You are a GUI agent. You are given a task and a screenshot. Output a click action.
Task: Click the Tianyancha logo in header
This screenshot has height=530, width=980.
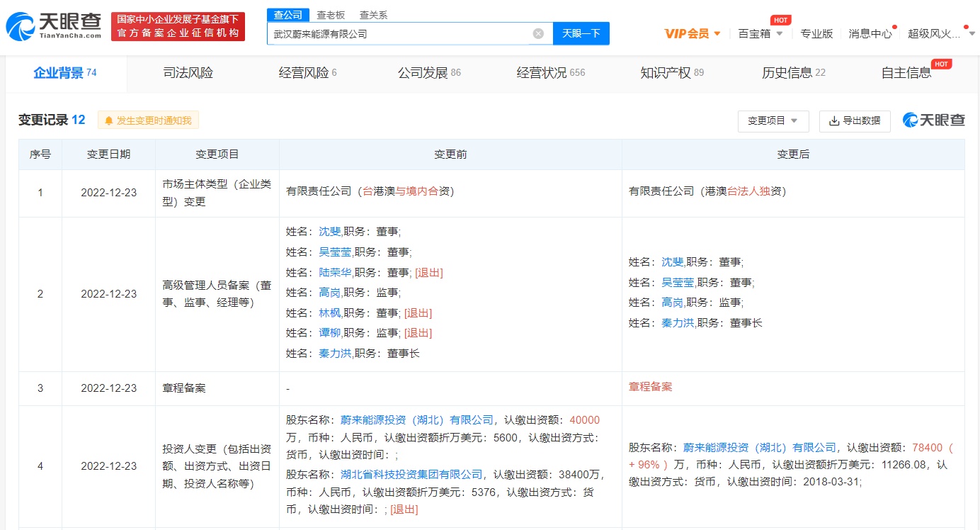54,26
